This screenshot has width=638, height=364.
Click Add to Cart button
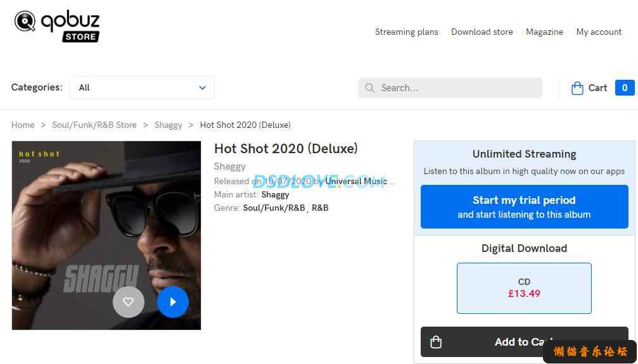pyautogui.click(x=524, y=342)
